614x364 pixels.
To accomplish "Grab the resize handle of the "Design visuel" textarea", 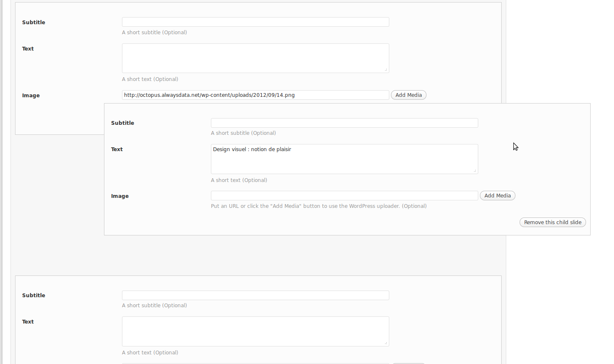I will [475, 171].
